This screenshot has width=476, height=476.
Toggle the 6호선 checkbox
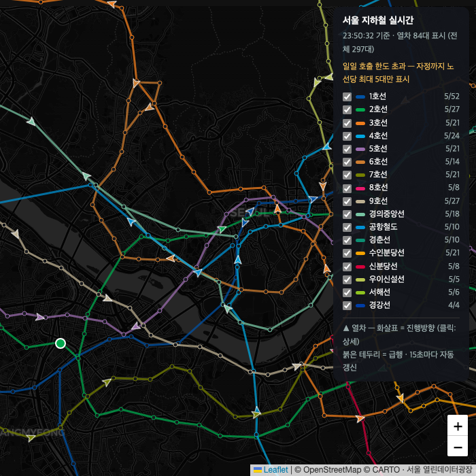347,162
